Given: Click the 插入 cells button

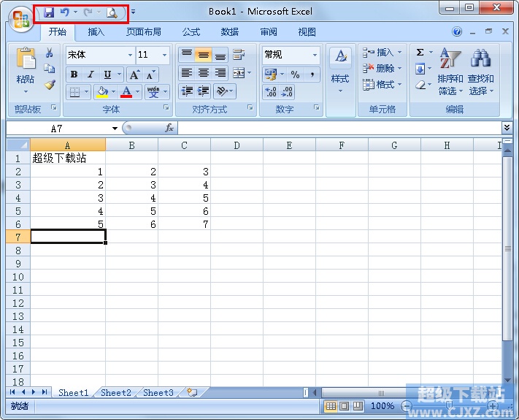Looking at the screenshot, I should [x=381, y=53].
